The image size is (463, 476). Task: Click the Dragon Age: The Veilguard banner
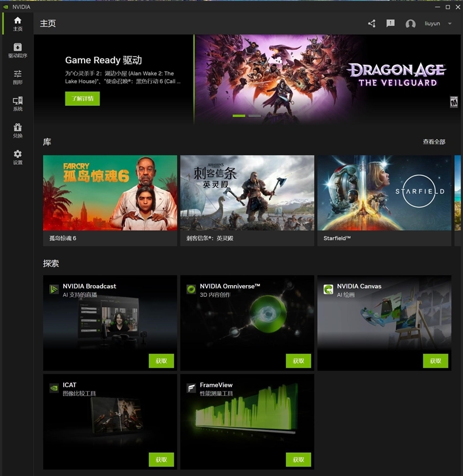(324, 75)
